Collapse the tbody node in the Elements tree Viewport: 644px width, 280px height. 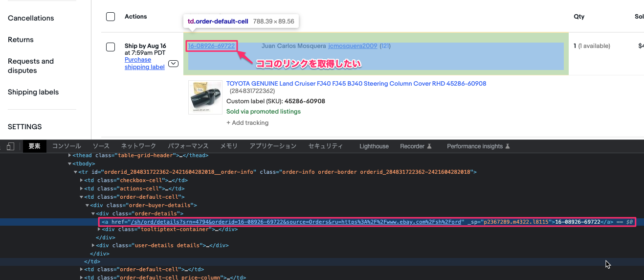(x=70, y=163)
